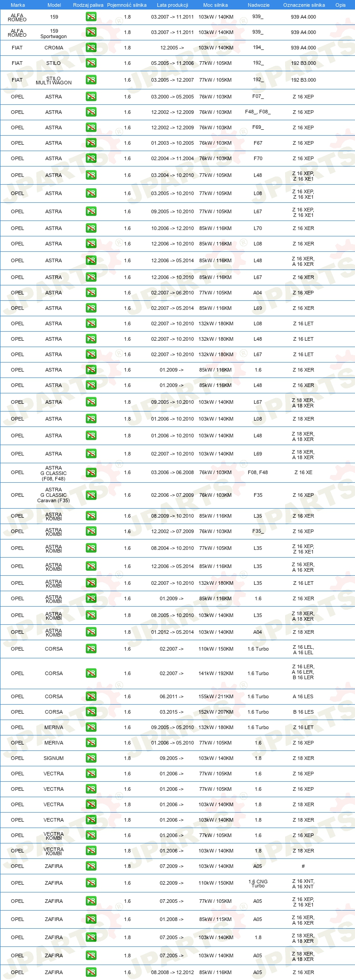Click the Pojemność silnika column header
This screenshot has height=980, width=355.
[127, 5]
